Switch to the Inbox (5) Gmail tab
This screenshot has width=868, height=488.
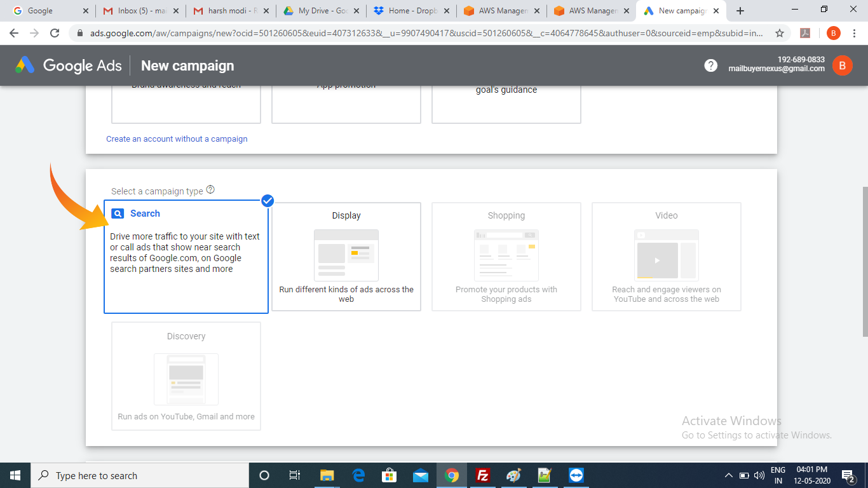(x=141, y=11)
